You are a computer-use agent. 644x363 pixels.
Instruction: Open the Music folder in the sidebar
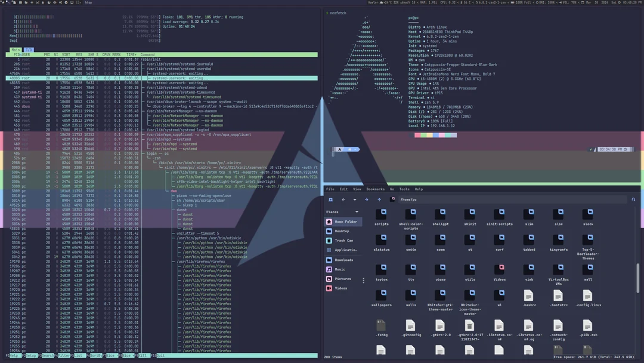point(341,269)
